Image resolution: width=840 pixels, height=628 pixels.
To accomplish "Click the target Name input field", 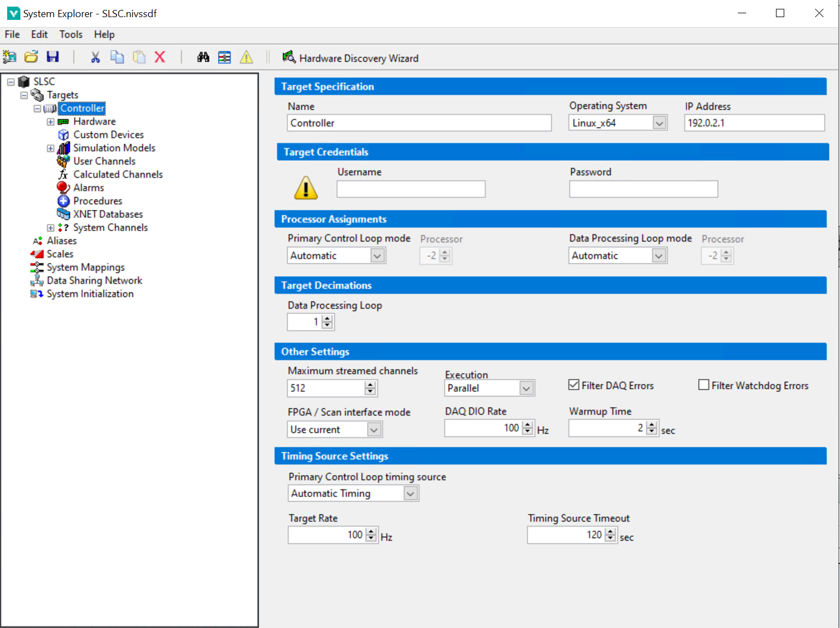I will [x=419, y=123].
